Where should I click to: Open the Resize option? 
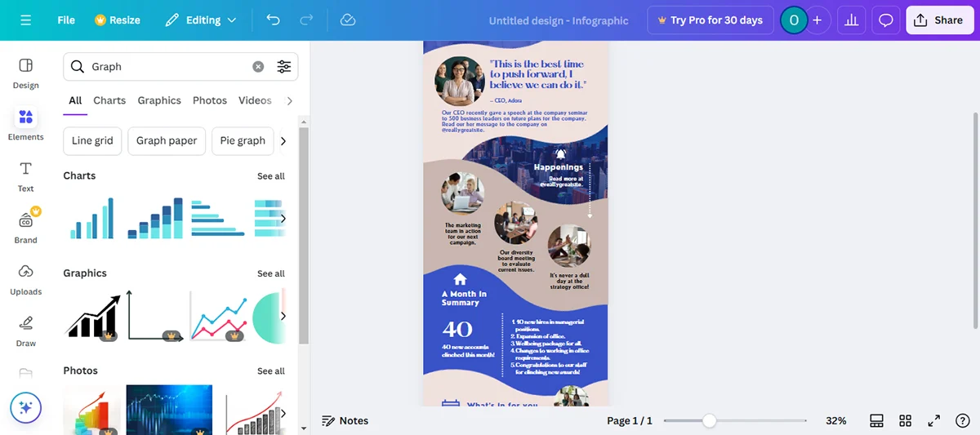pyautogui.click(x=118, y=20)
